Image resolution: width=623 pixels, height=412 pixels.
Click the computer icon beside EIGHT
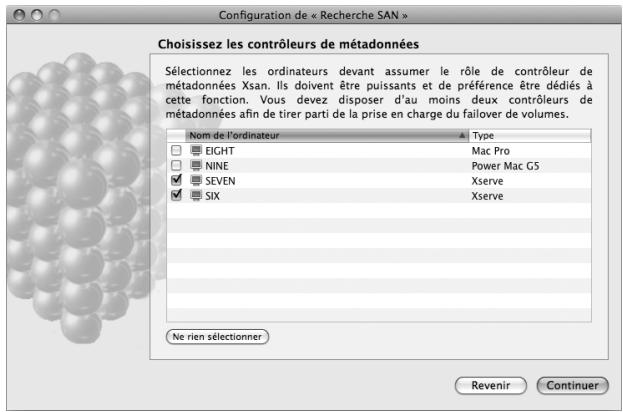(196, 151)
